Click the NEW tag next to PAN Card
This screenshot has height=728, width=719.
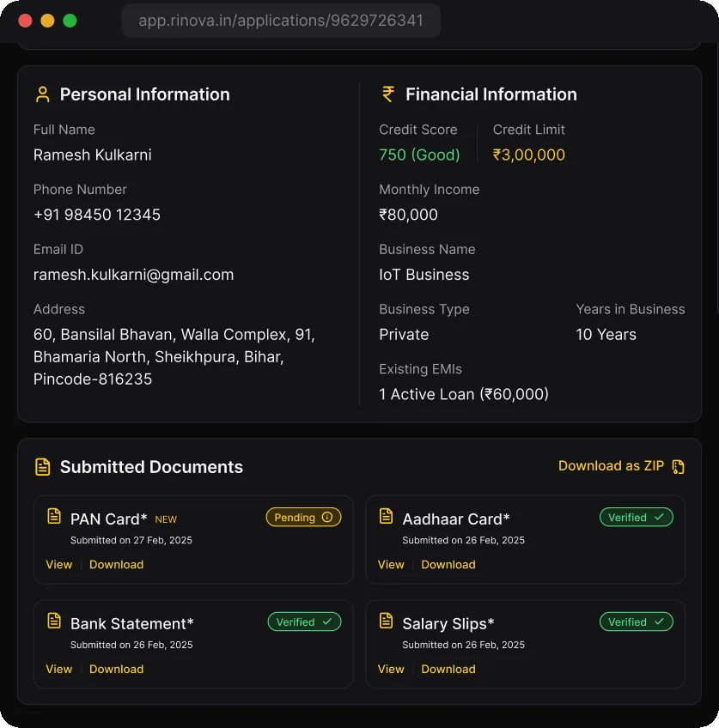166,519
